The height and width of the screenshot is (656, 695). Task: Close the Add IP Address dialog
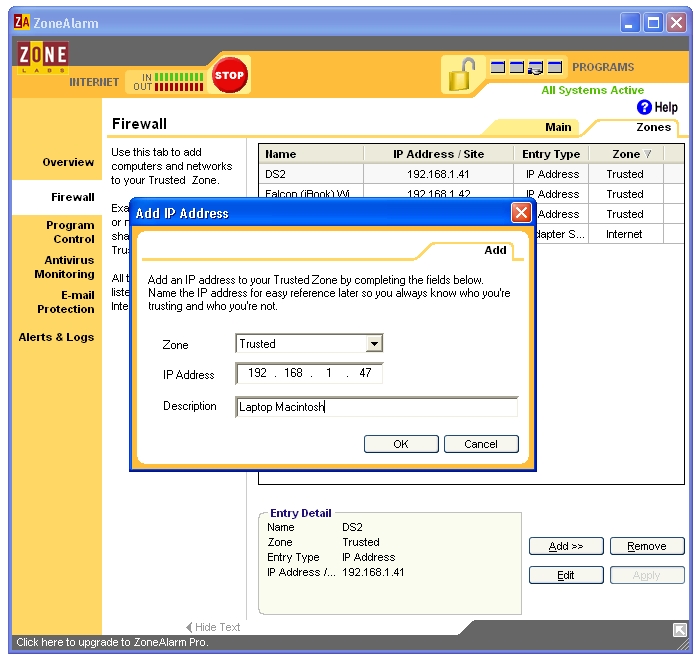point(521,213)
